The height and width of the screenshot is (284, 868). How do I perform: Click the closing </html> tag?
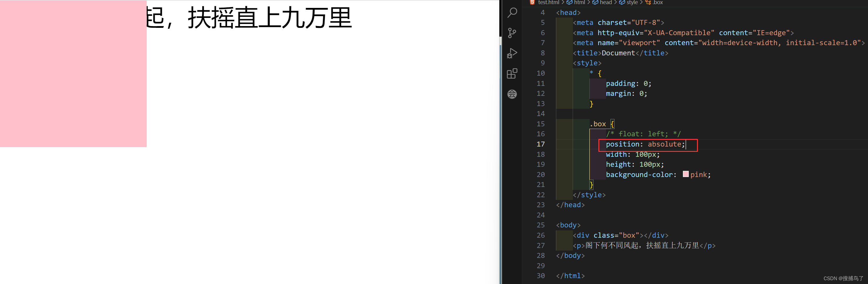[570, 276]
